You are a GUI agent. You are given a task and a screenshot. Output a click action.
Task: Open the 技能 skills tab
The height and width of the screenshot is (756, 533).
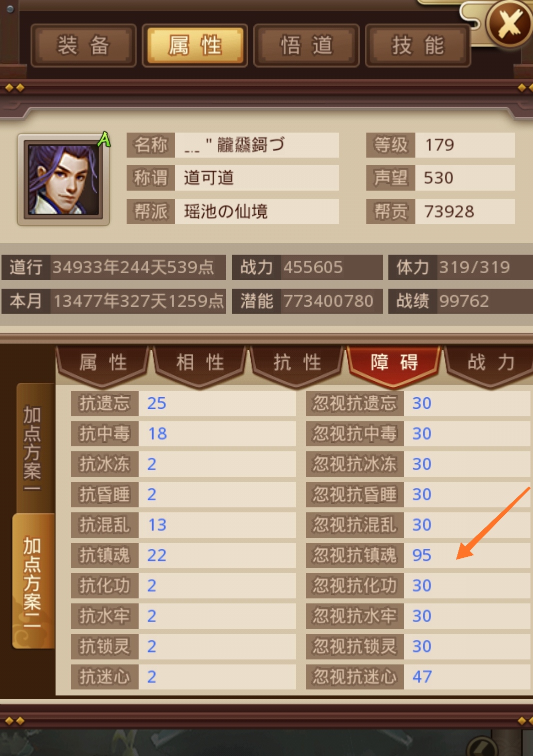coord(418,46)
